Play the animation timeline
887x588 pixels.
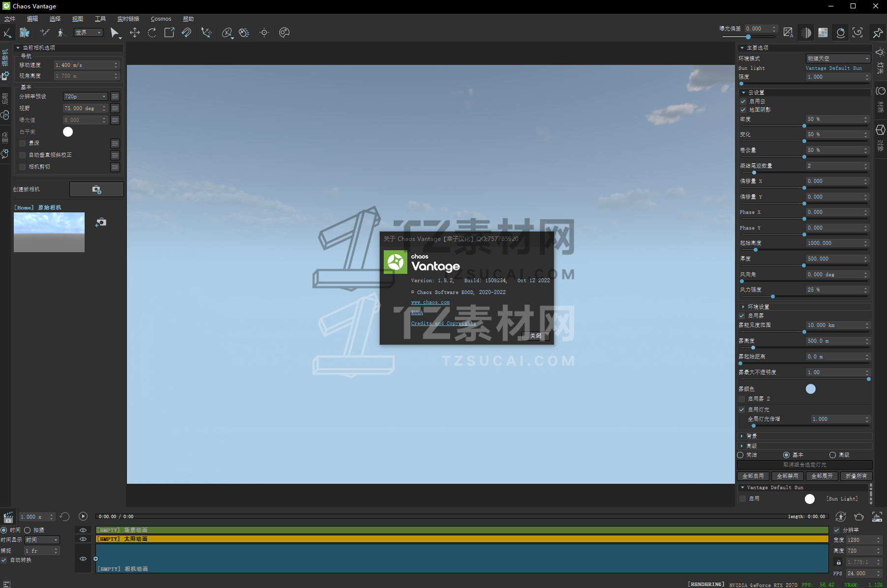pos(83,516)
